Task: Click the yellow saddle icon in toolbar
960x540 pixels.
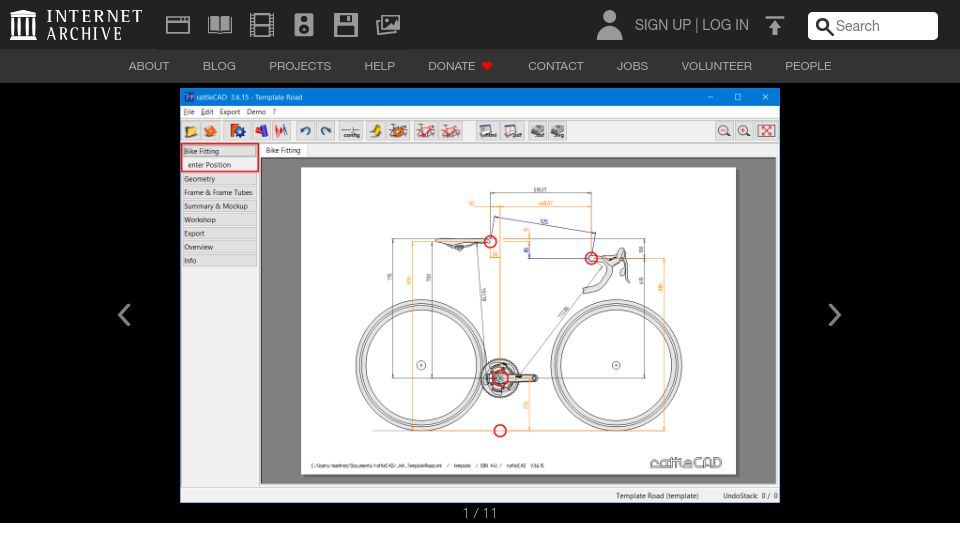Action: (375, 131)
